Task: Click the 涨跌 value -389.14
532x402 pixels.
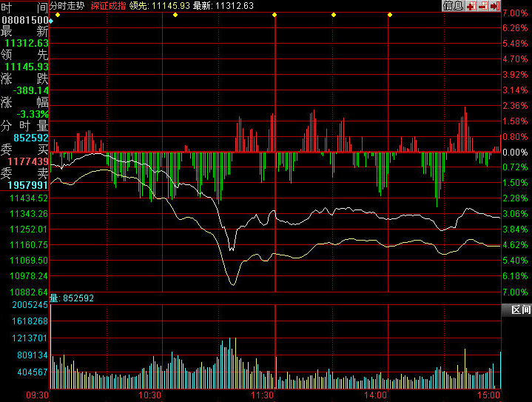Action: [x=31, y=90]
